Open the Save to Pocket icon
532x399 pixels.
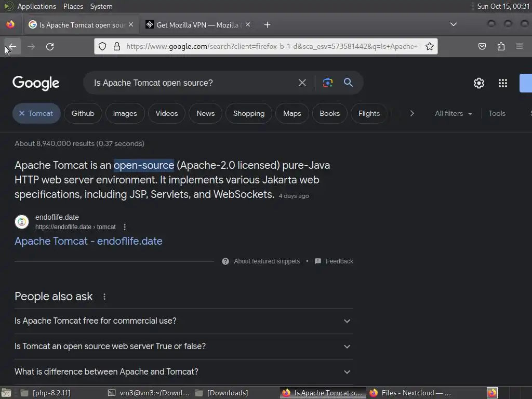(482, 46)
